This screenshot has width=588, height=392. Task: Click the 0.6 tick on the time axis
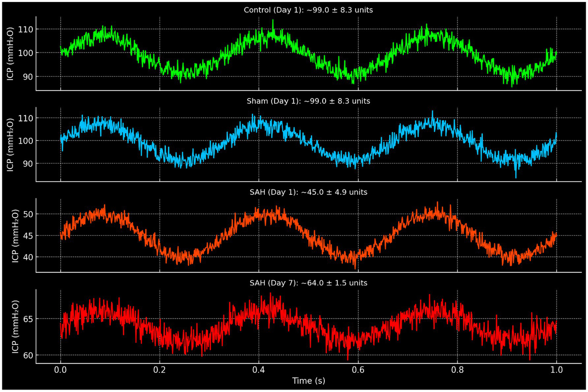click(x=358, y=370)
